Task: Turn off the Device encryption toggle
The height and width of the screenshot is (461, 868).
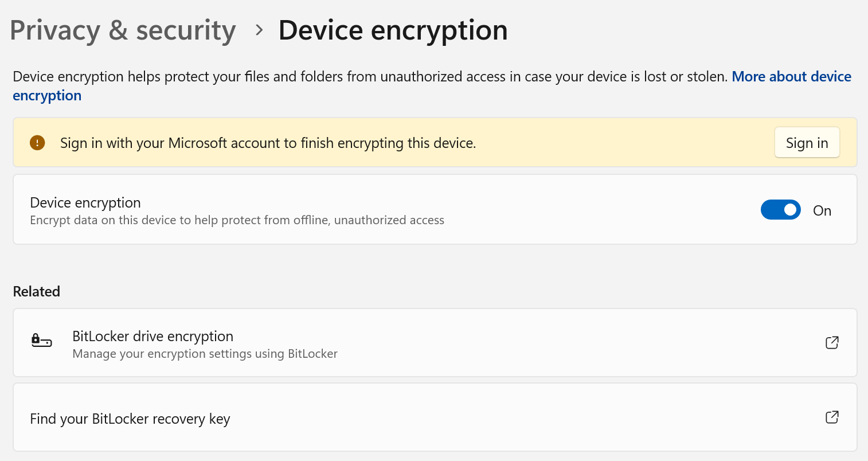Action: tap(780, 210)
